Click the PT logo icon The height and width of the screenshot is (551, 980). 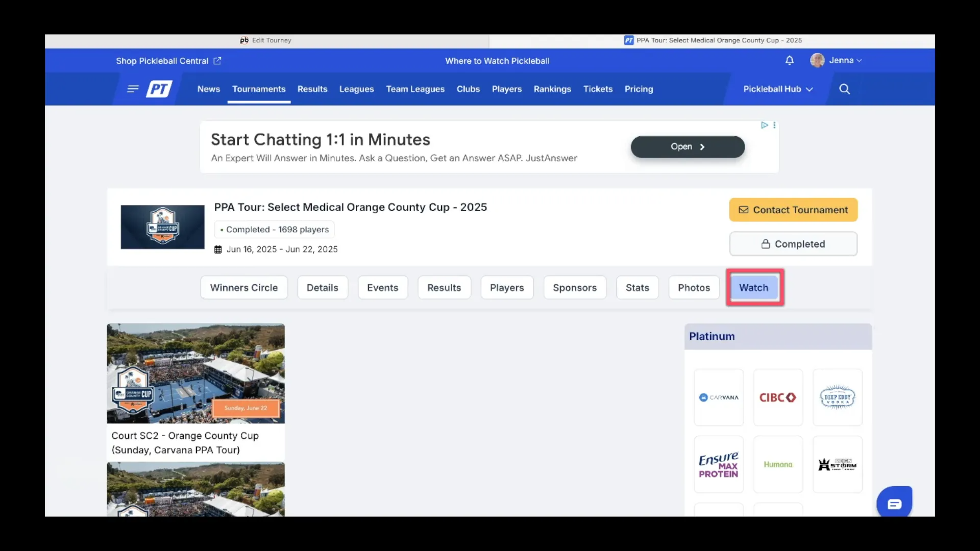[159, 89]
